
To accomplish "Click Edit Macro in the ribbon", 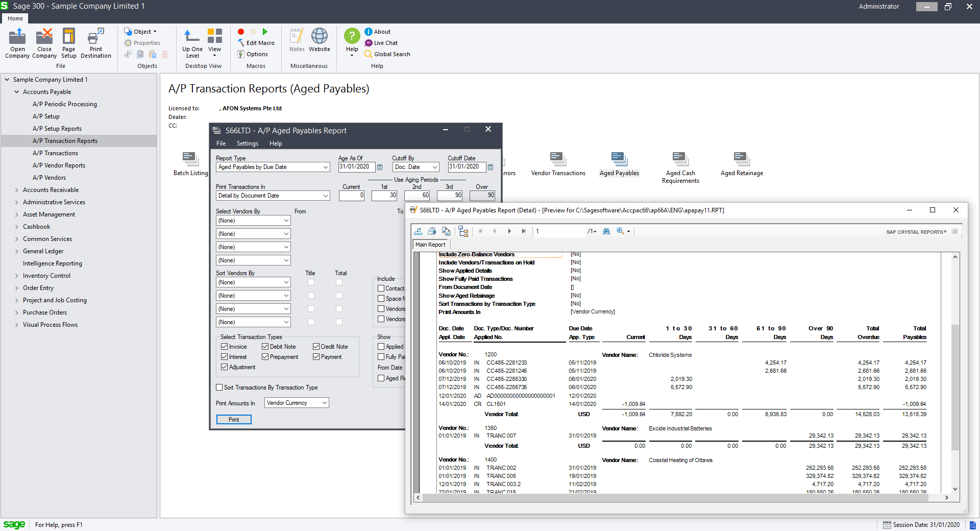I will (256, 43).
